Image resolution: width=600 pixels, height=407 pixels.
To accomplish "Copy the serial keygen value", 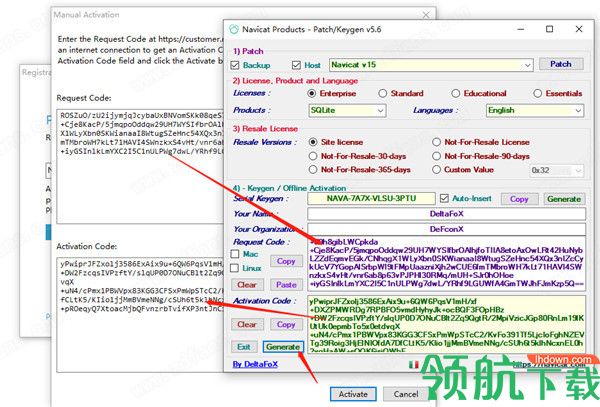I will [519, 199].
